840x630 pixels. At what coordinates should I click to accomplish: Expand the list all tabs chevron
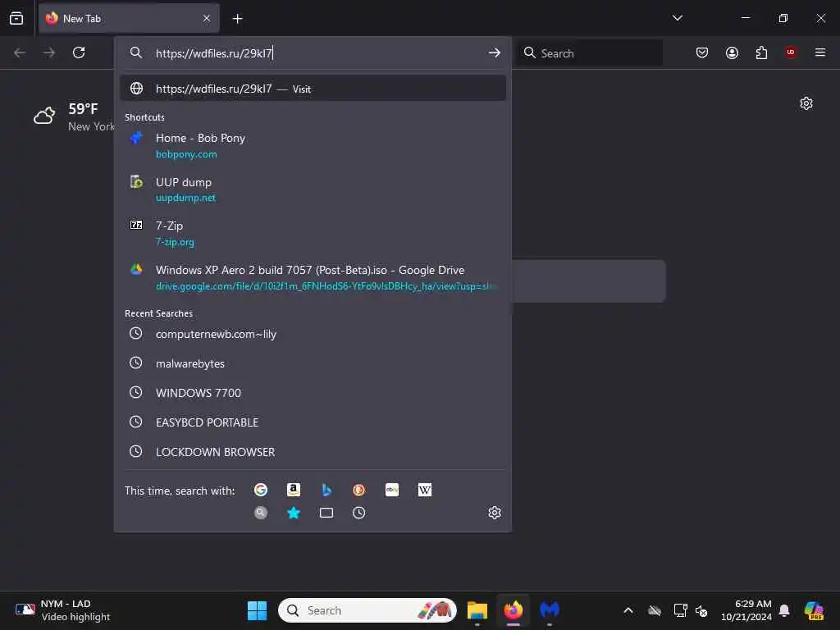click(x=677, y=18)
